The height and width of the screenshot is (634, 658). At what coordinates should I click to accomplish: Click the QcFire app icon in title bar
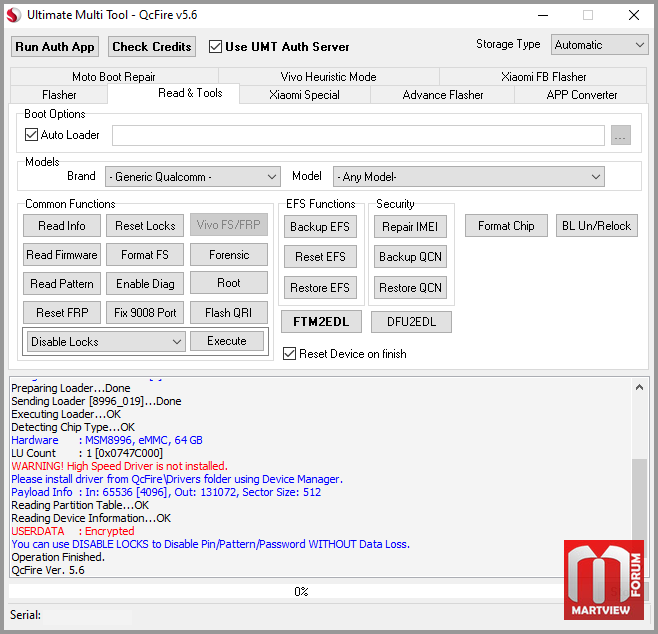click(14, 15)
